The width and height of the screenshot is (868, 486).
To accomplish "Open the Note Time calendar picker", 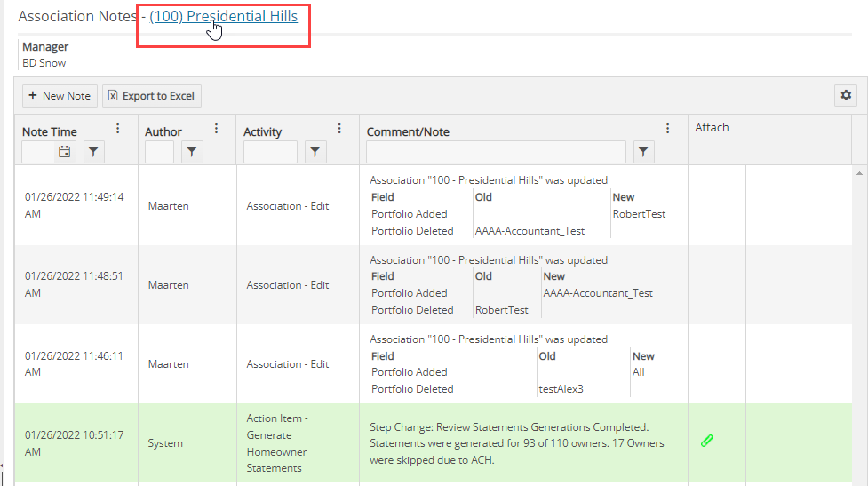I will (65, 152).
